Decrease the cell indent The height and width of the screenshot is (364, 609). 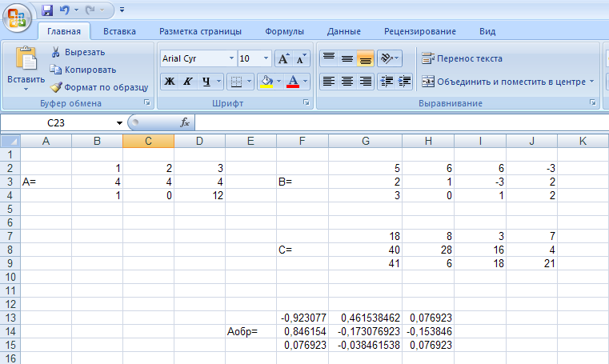click(x=387, y=82)
